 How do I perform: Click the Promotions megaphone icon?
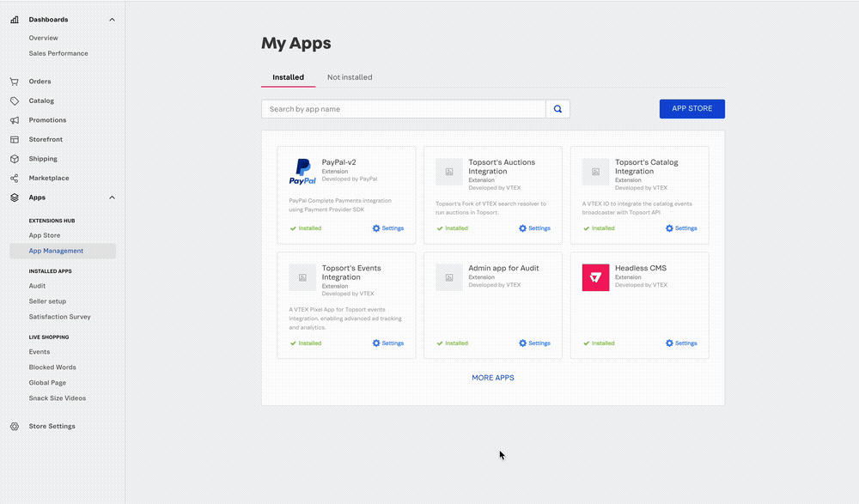click(14, 119)
